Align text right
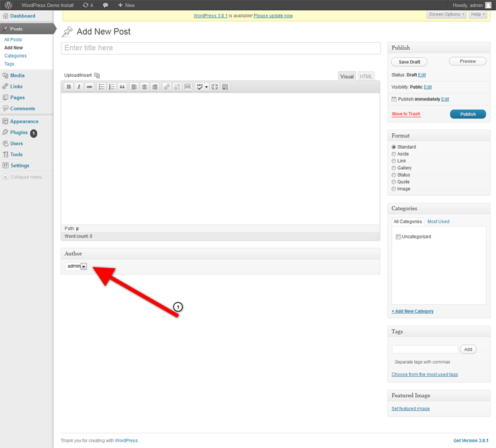This screenshot has height=448, width=496. (154, 87)
